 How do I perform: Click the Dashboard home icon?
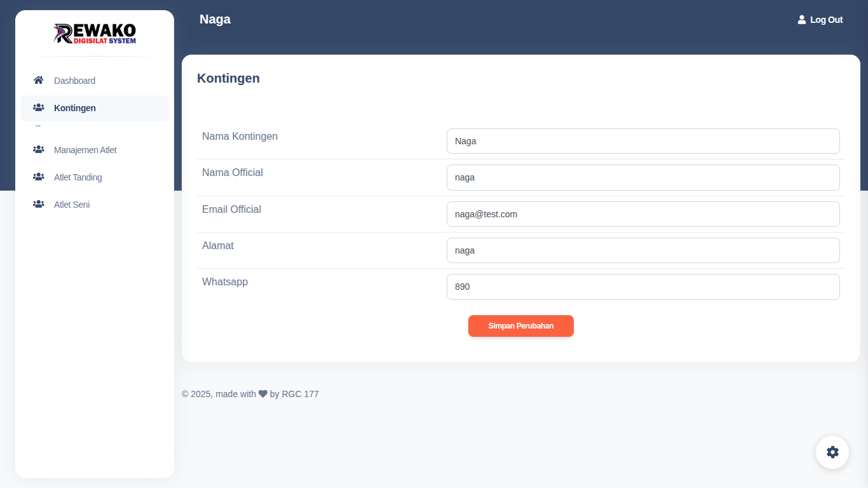(x=38, y=80)
